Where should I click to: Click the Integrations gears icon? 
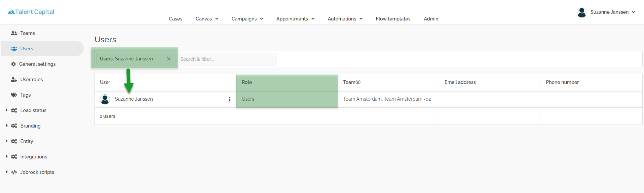point(14,157)
